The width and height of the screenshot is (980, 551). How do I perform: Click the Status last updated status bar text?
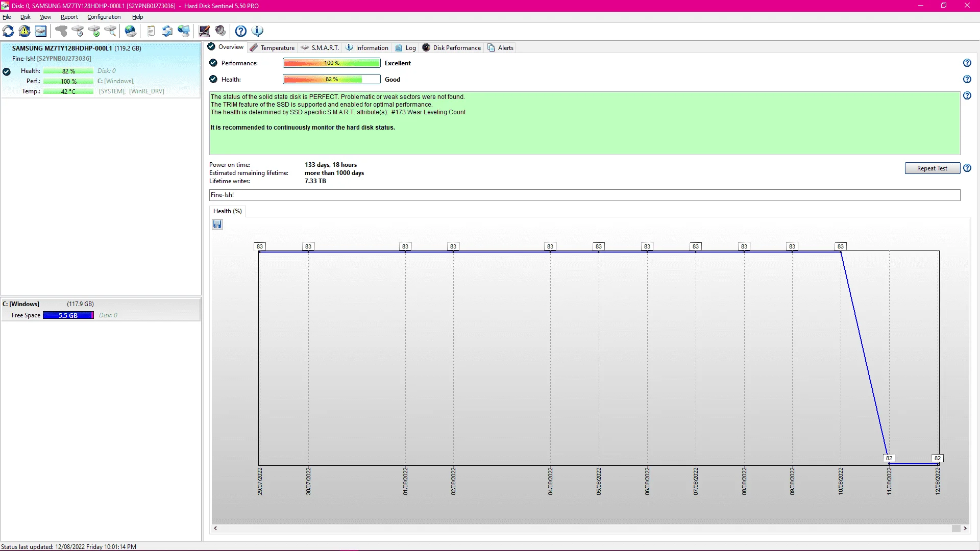(69, 546)
